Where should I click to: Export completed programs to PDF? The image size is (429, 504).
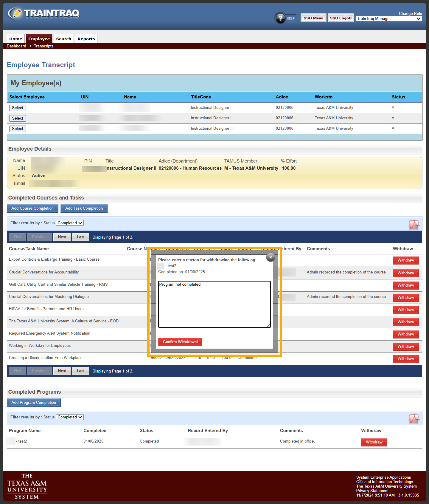point(414,418)
